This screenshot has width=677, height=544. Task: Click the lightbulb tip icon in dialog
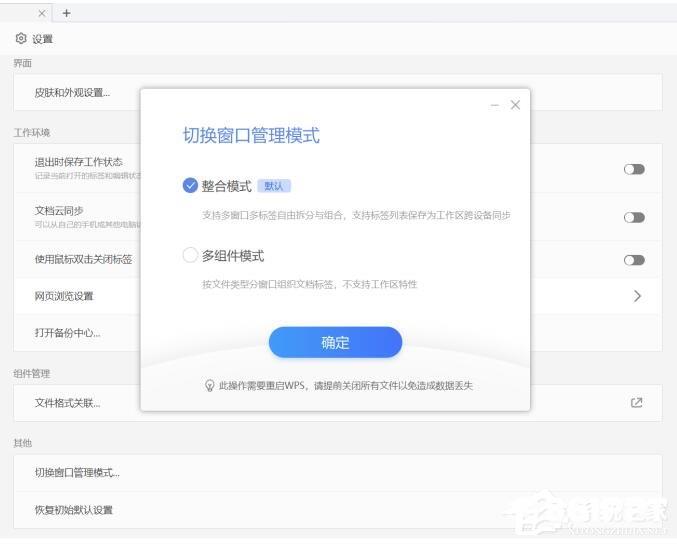click(209, 386)
